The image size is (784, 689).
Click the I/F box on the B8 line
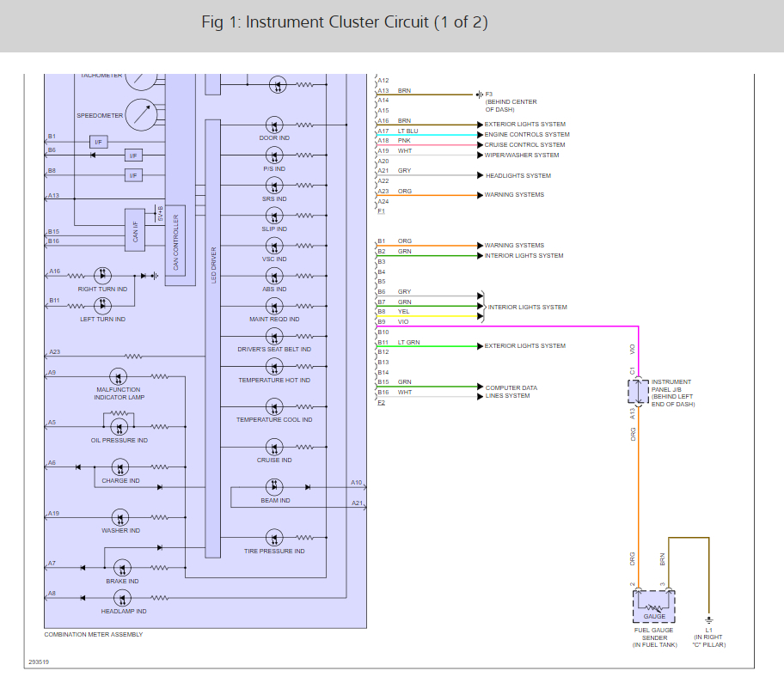[133, 175]
